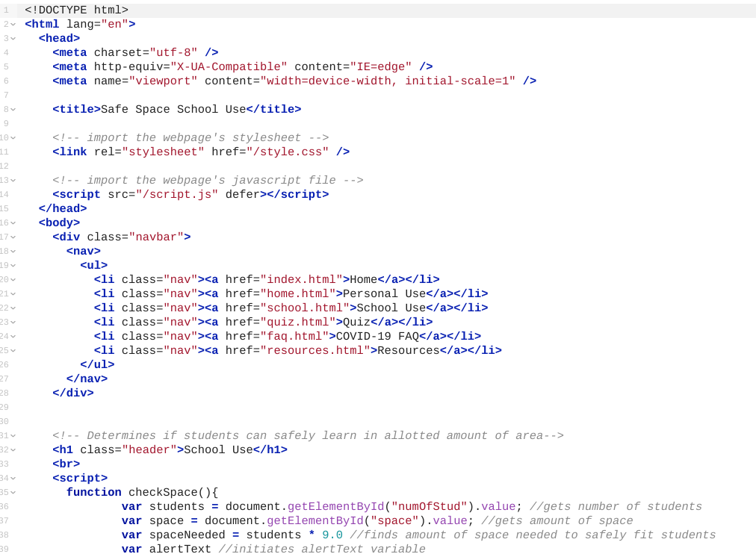This screenshot has width=756, height=554.
Task: Collapse the body tag fold on line 16
Action: click(13, 222)
